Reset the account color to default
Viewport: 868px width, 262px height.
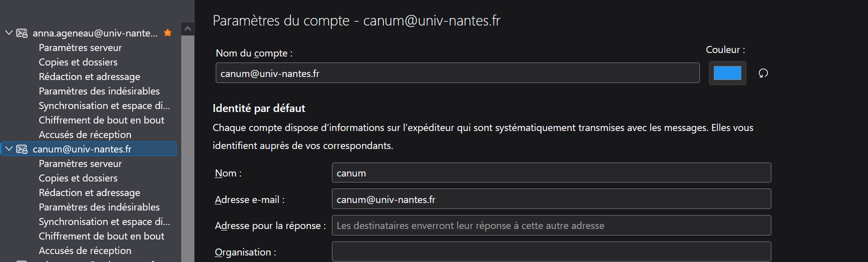[x=763, y=73]
